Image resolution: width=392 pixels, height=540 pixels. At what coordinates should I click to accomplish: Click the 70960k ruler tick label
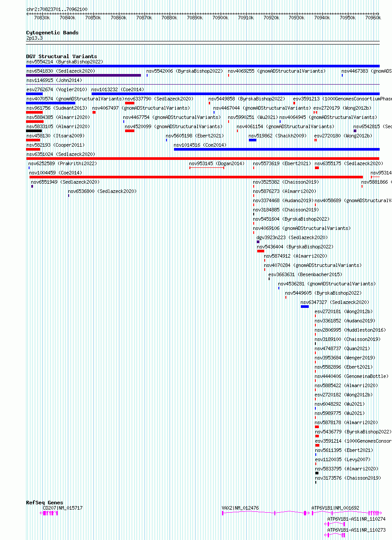pos(373,18)
